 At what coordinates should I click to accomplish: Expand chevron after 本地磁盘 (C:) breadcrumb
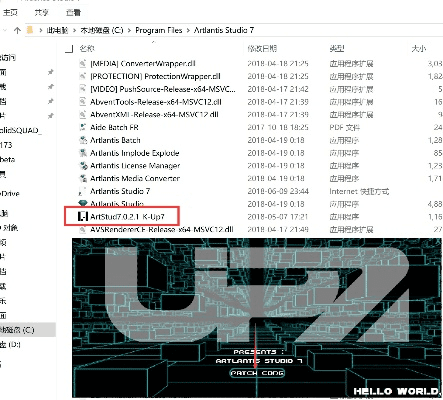pyautogui.click(x=129, y=30)
